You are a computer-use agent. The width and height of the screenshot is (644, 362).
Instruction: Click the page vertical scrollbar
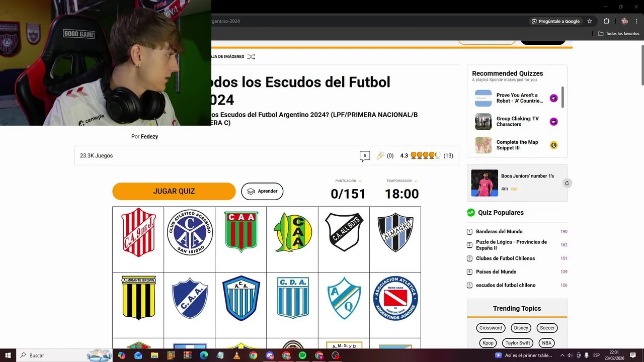(642, 65)
